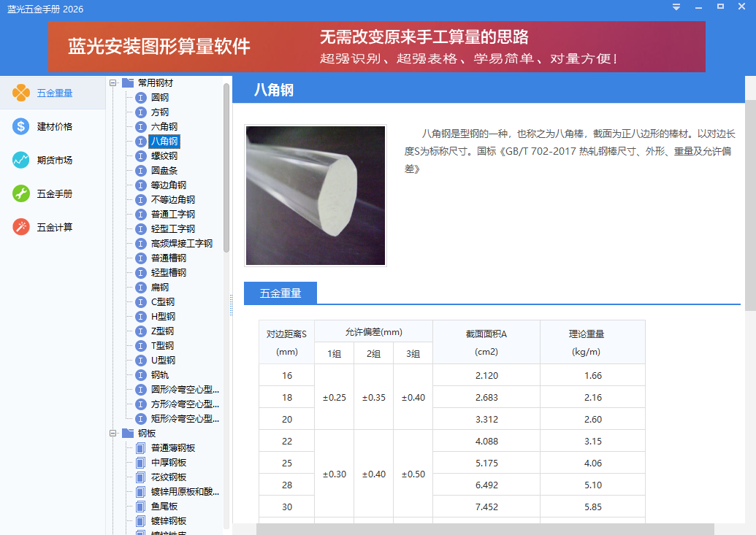Collapse the 钢板 tree folder
Screen dimensions: 756x535
113,433
